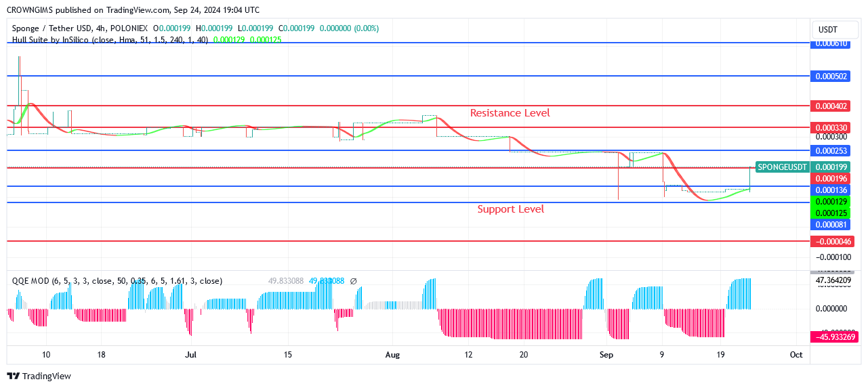Click the 0.000330 red price label
The height and width of the screenshot is (388, 868).
(x=831, y=127)
